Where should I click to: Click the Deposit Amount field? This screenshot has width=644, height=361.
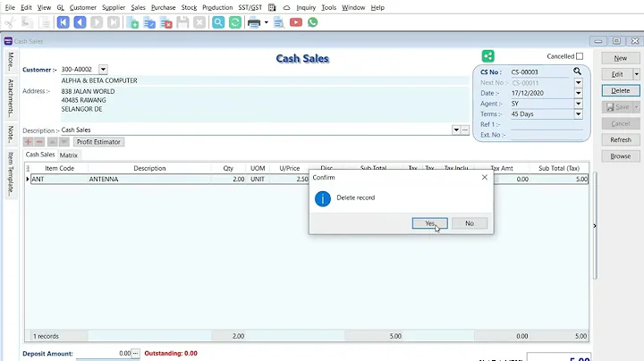click(104, 353)
